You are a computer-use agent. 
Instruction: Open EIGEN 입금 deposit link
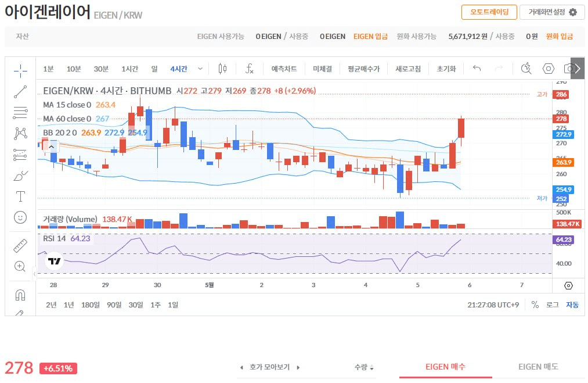tap(370, 37)
